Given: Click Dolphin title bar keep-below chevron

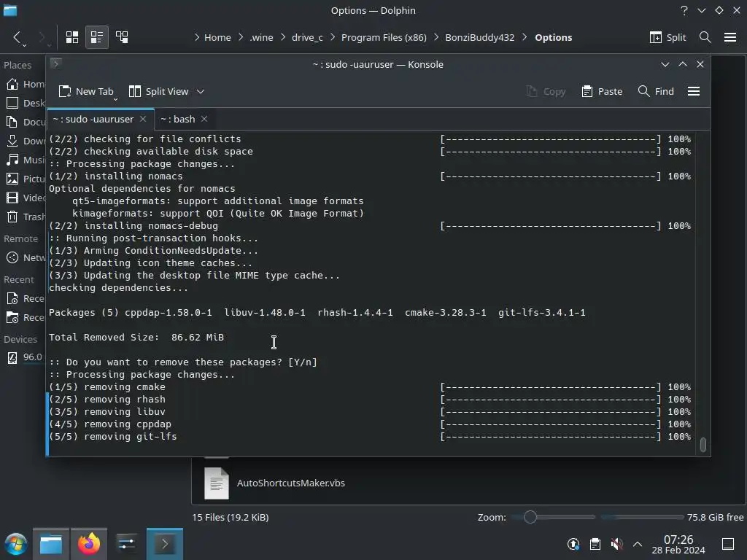Looking at the screenshot, I should coord(701,10).
